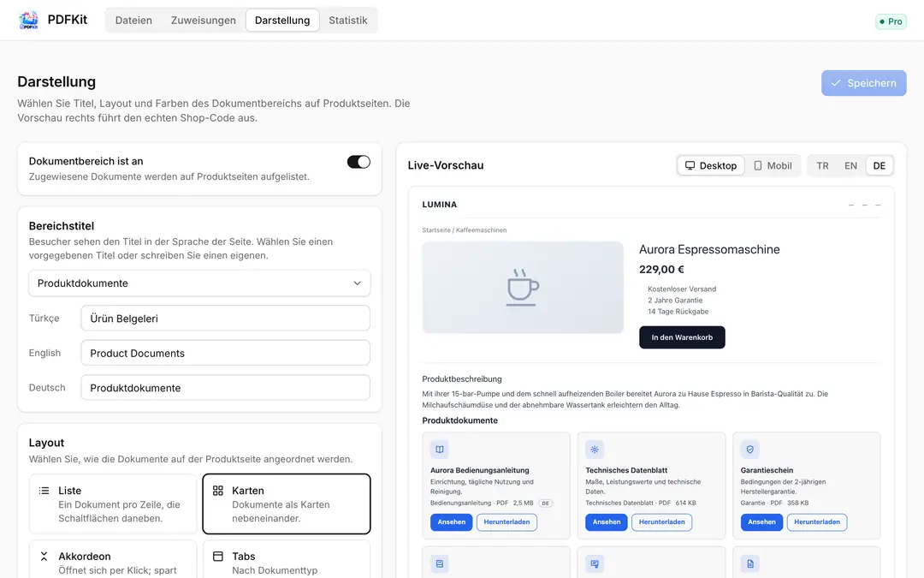Click Ansehen for Technisches Datenblatt
Screen dimensions: 924x578
607,522
